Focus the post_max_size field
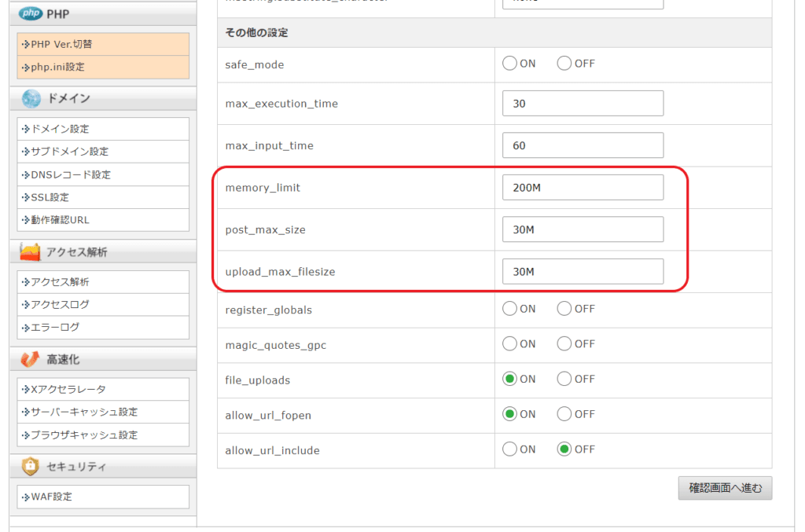 pos(583,229)
